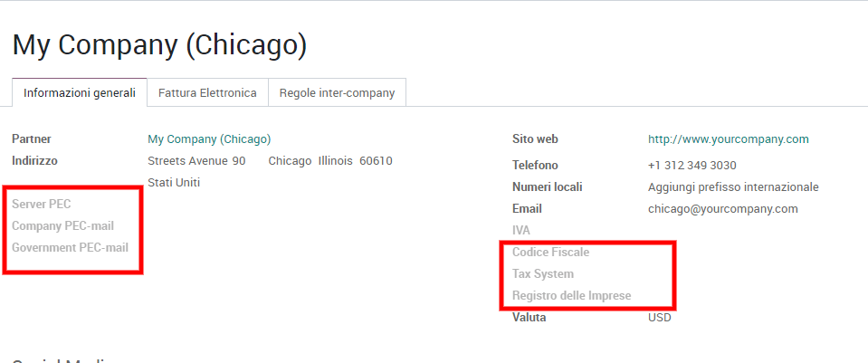
Task: Click the Government PEC-mail field label
Action: [x=70, y=247]
